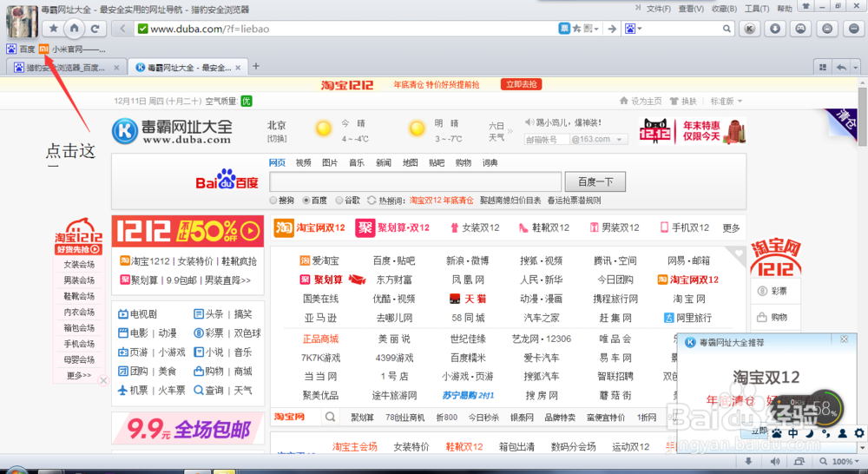Open the TV video toolbar button
The image size is (868, 474).
click(827, 29)
